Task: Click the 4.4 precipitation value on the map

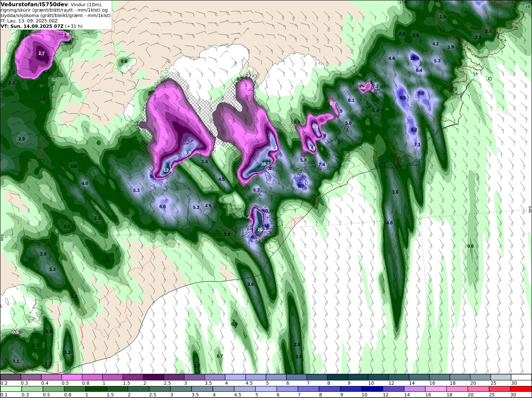Action: pos(392,59)
